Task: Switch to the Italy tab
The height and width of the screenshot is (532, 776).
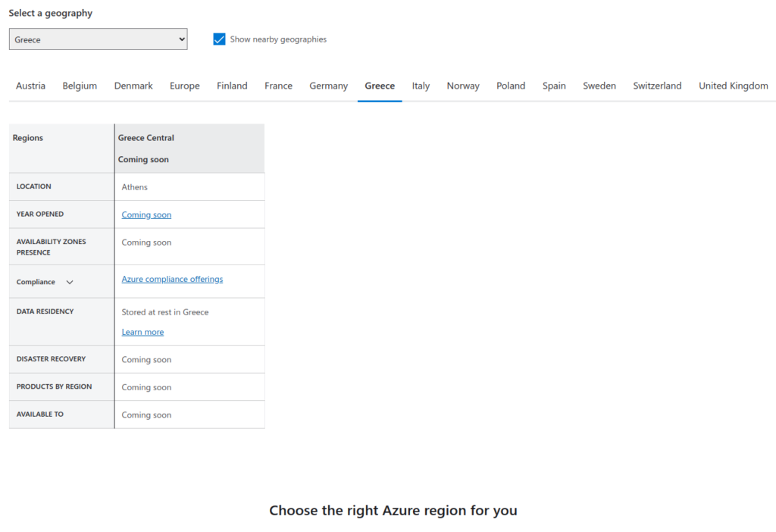Action: pos(421,86)
